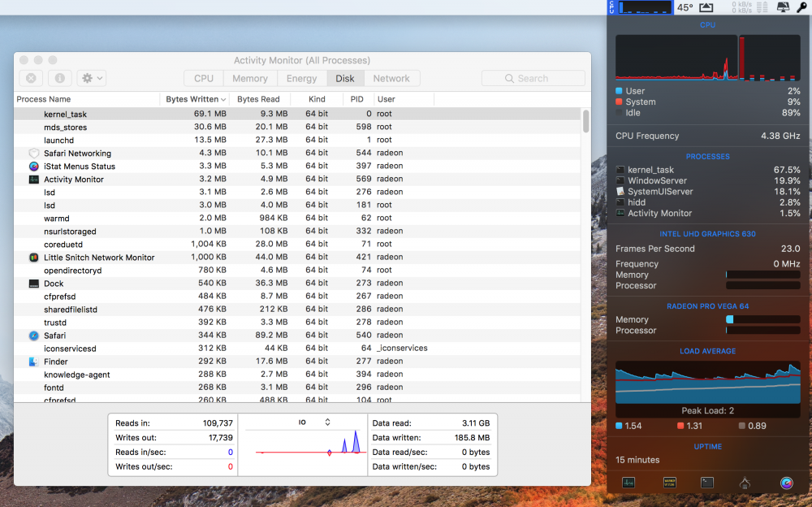This screenshot has height=507, width=812.
Task: Click the Finder face icon in process list
Action: pyautogui.click(x=33, y=362)
